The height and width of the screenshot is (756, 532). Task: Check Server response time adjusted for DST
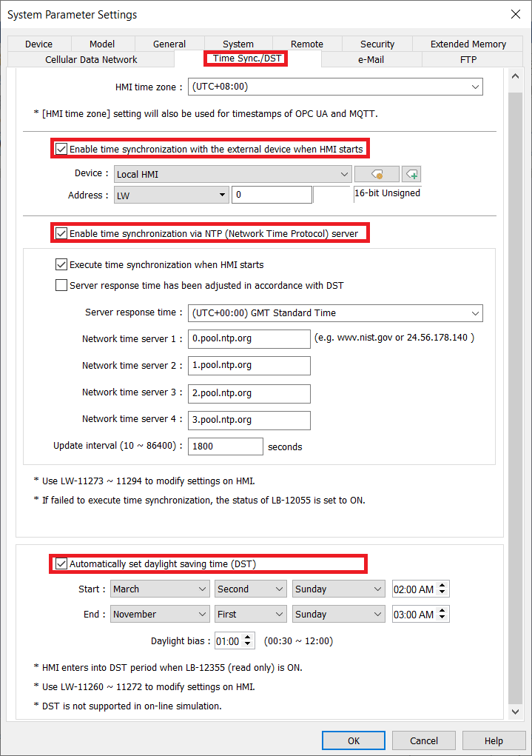click(61, 285)
